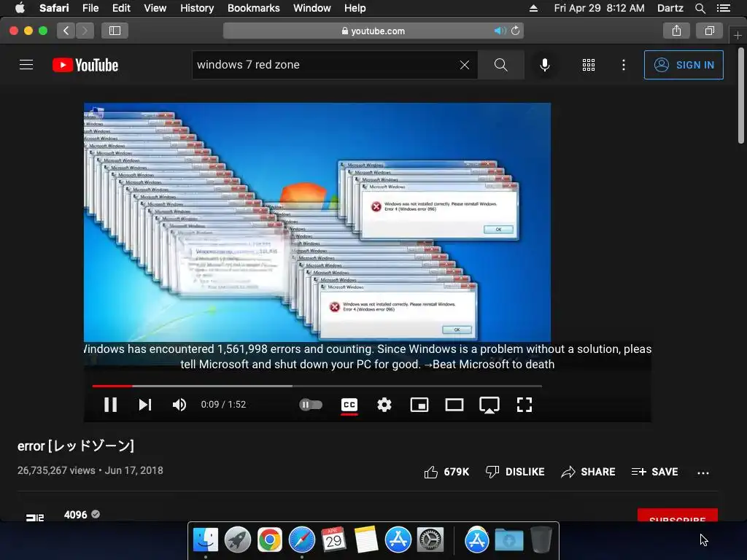Pause the video
The width and height of the screenshot is (747, 560).
tap(111, 405)
